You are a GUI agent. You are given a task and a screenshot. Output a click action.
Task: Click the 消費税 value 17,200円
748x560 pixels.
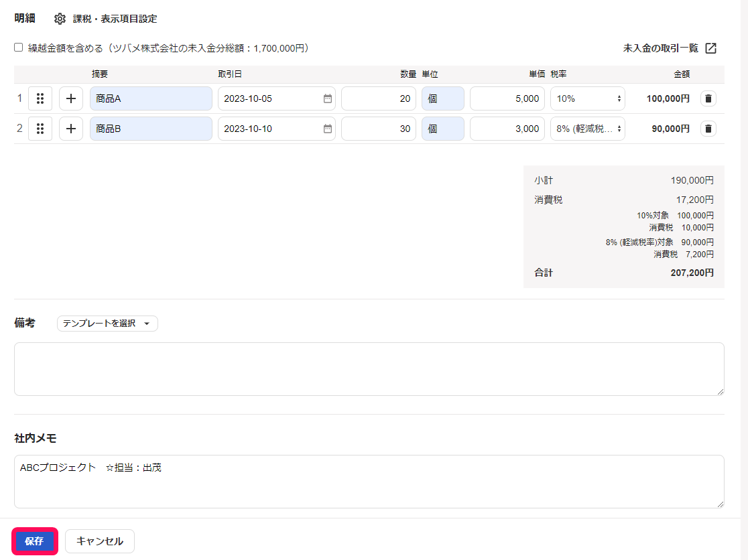[695, 200]
